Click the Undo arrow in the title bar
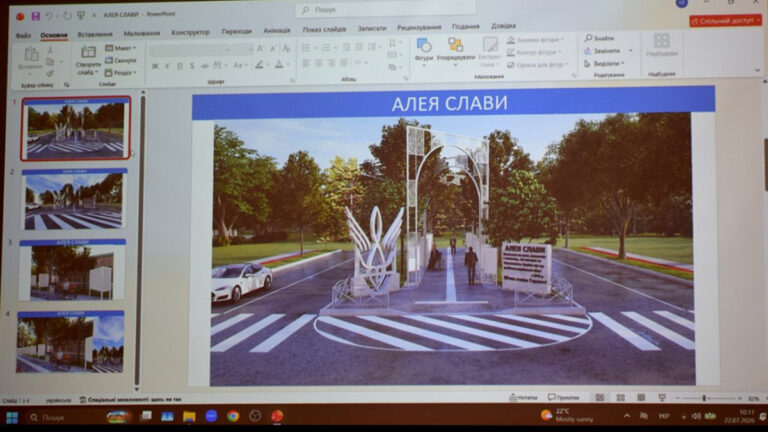 (49, 16)
